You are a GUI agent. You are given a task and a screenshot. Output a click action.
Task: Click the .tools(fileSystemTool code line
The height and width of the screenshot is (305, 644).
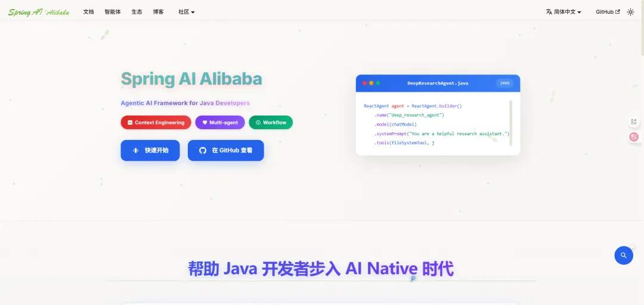404,143
